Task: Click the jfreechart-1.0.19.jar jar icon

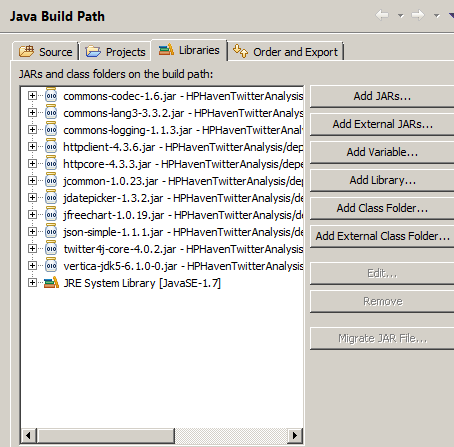Action: click(x=51, y=214)
